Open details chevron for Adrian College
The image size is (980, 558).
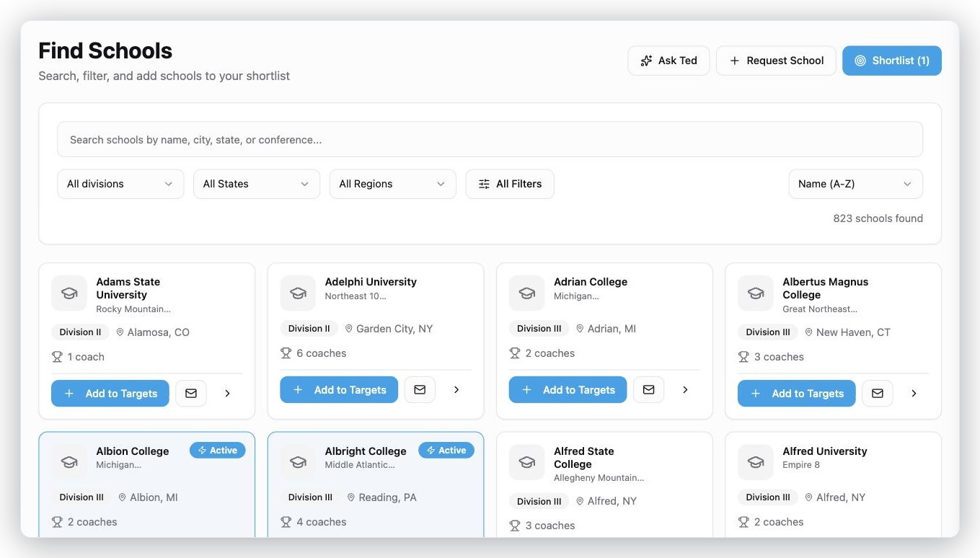685,390
